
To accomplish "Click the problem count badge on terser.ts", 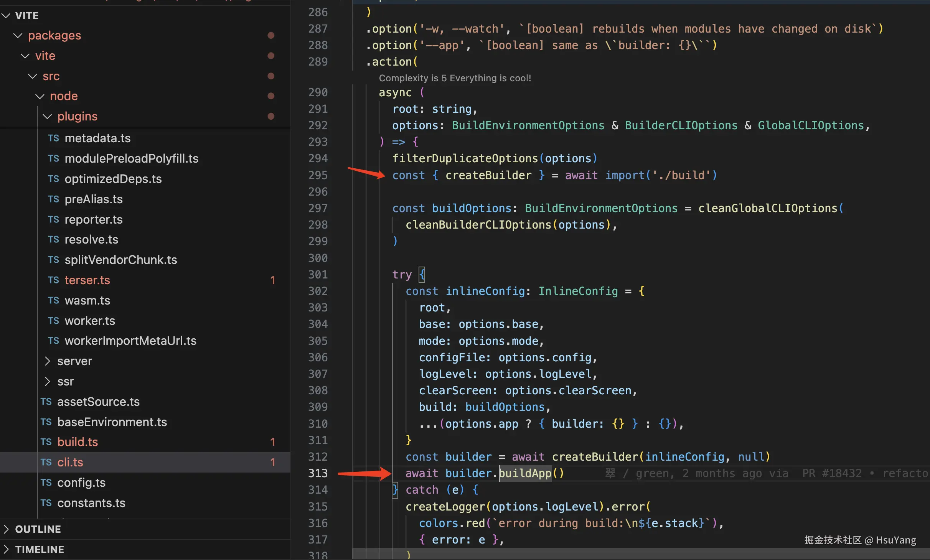I will pos(273,280).
